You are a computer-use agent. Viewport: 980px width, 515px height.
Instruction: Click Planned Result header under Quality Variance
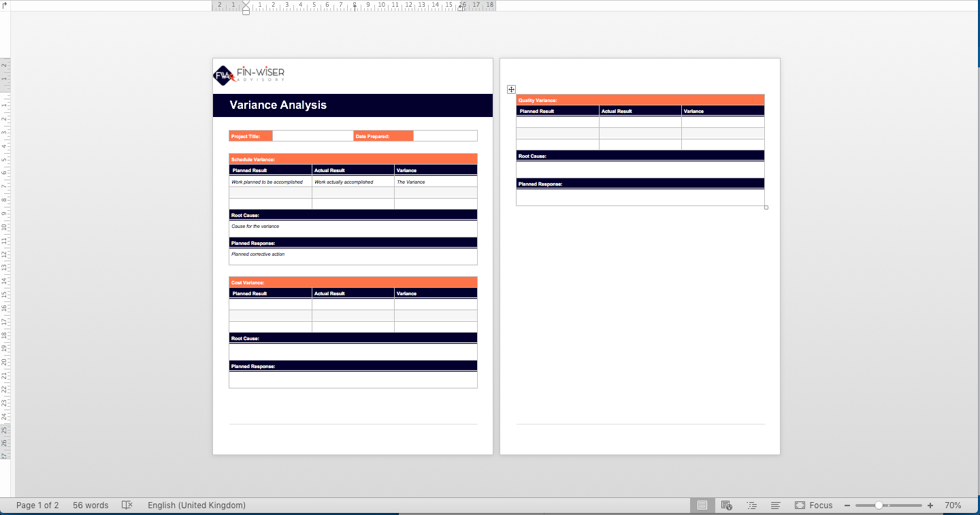click(x=557, y=111)
